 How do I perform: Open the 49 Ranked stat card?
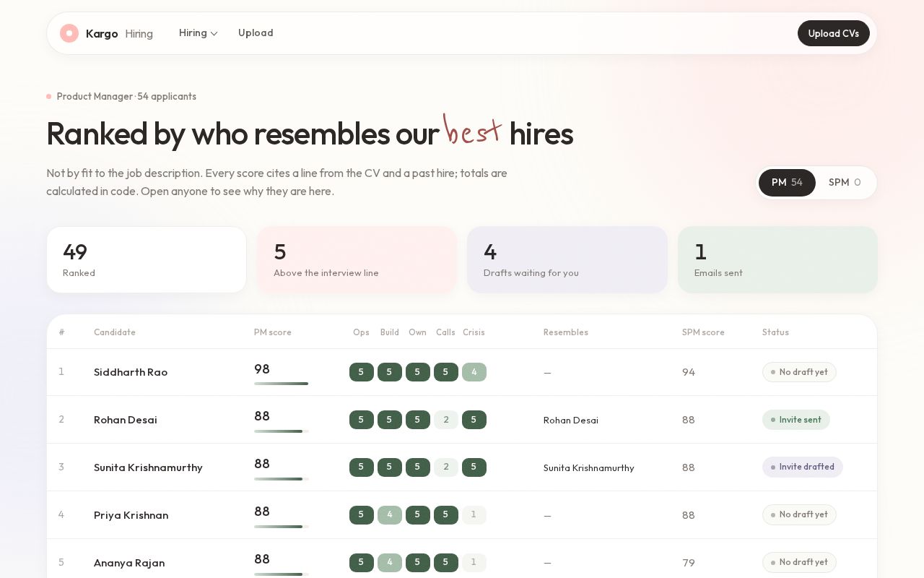pyautogui.click(x=147, y=260)
